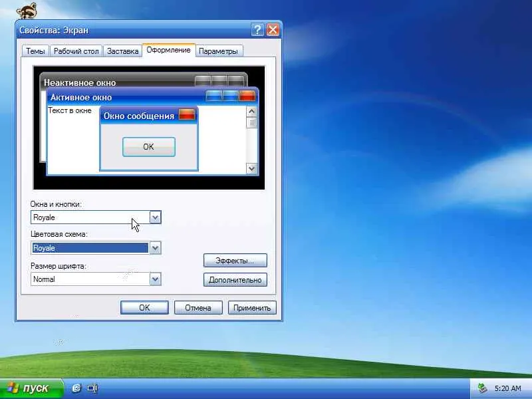Open the Цветовая схема dropdown arrow
This screenshot has height=399, width=532.
(x=155, y=248)
